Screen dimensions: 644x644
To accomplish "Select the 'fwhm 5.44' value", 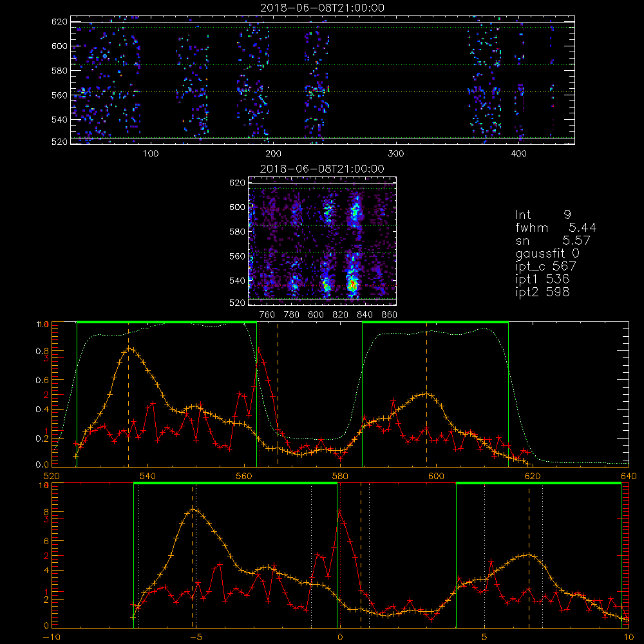I will click(x=556, y=227).
